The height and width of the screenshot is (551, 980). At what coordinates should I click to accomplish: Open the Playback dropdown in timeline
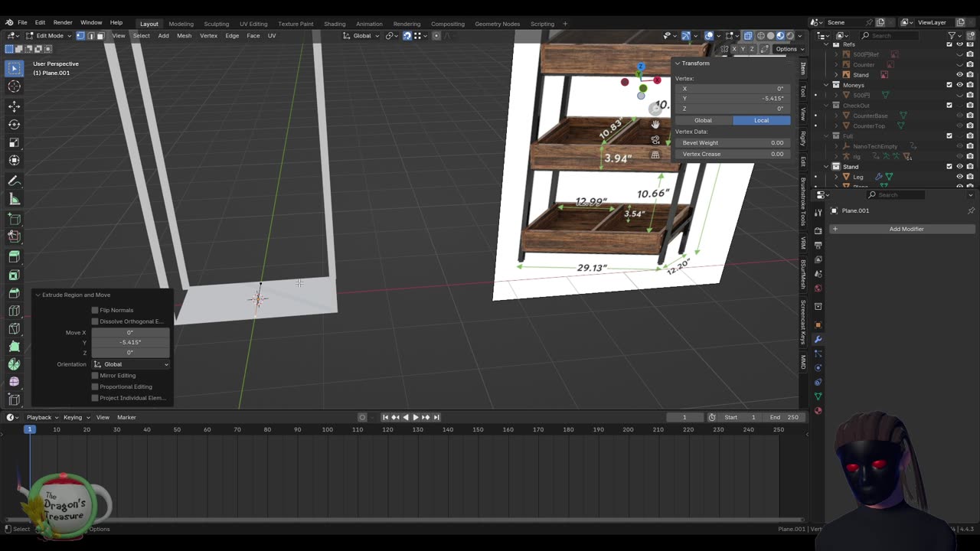(41, 417)
